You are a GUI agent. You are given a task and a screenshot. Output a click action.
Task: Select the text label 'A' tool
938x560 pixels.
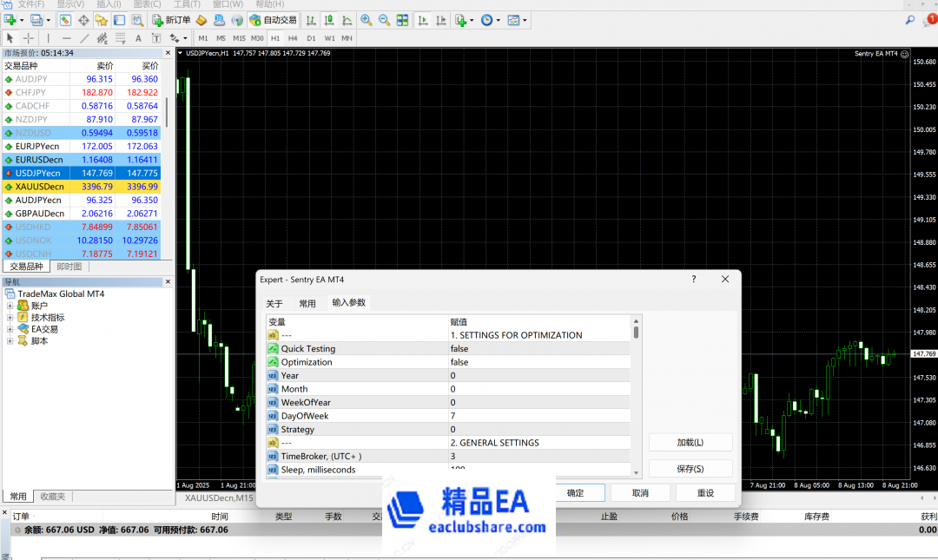pos(139,38)
